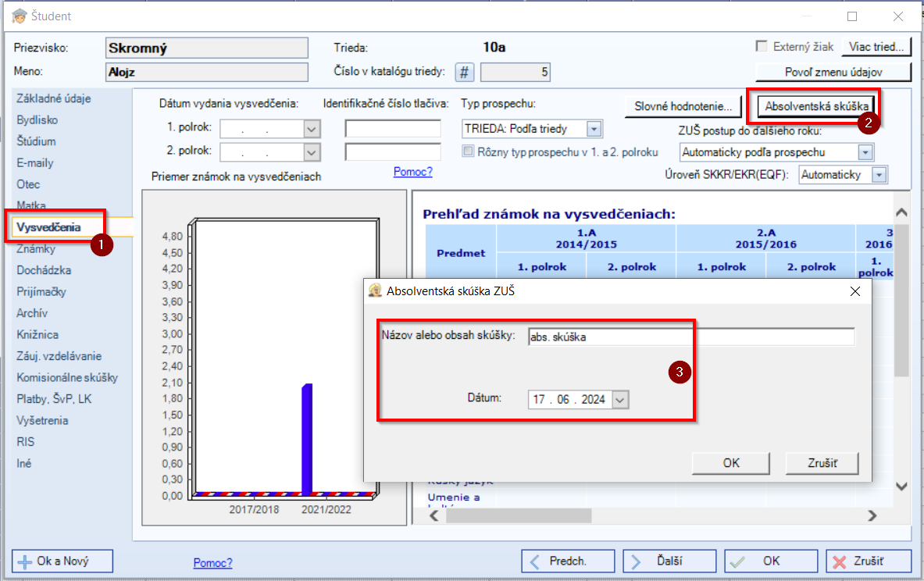924x581 pixels.
Task: Select Základné údaje section
Action: click(x=54, y=98)
